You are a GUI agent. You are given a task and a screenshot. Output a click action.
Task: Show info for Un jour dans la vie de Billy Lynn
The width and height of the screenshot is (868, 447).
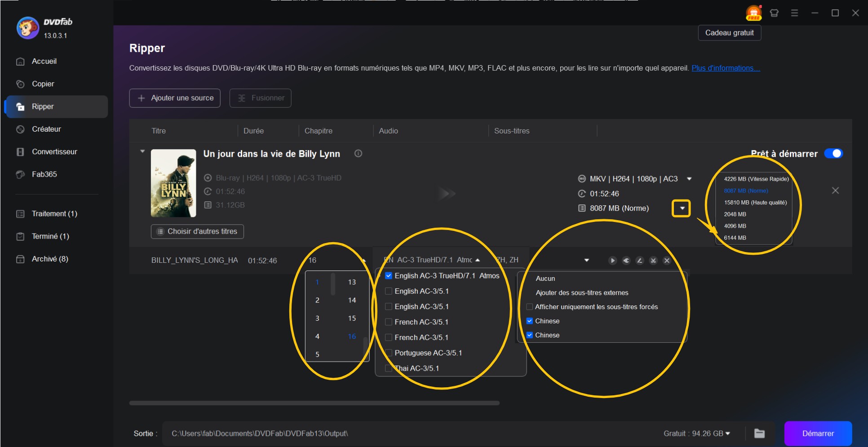(x=358, y=154)
